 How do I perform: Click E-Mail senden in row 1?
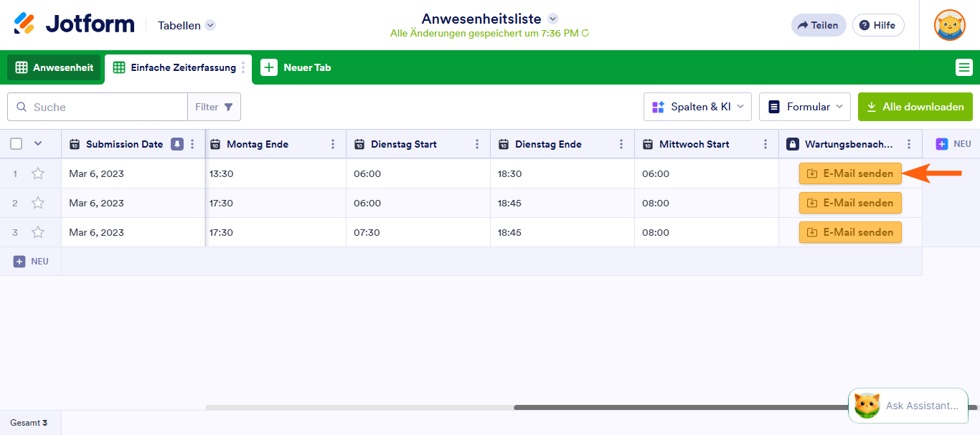tap(850, 173)
